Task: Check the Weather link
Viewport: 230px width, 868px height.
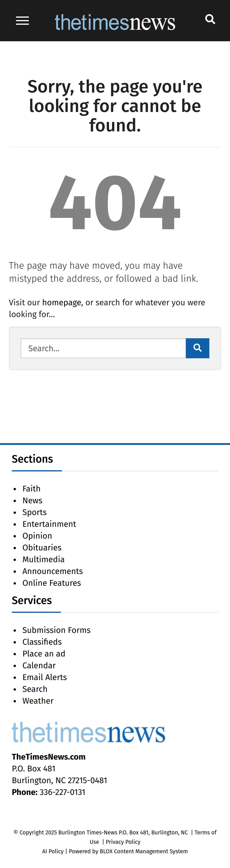Action: click(x=38, y=701)
